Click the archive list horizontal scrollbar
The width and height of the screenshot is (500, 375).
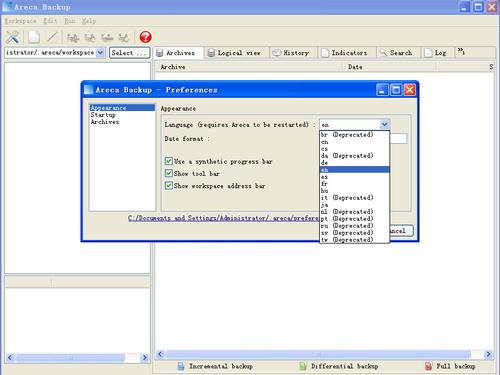[x=324, y=354]
